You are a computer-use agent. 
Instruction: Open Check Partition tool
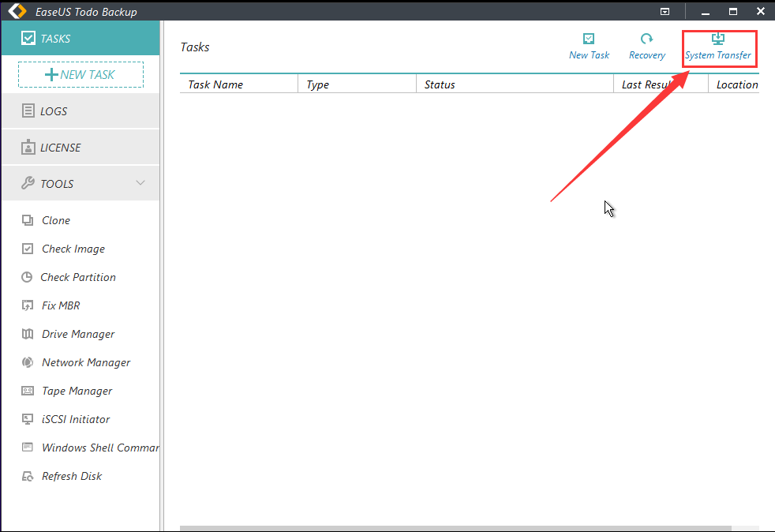[x=78, y=277]
